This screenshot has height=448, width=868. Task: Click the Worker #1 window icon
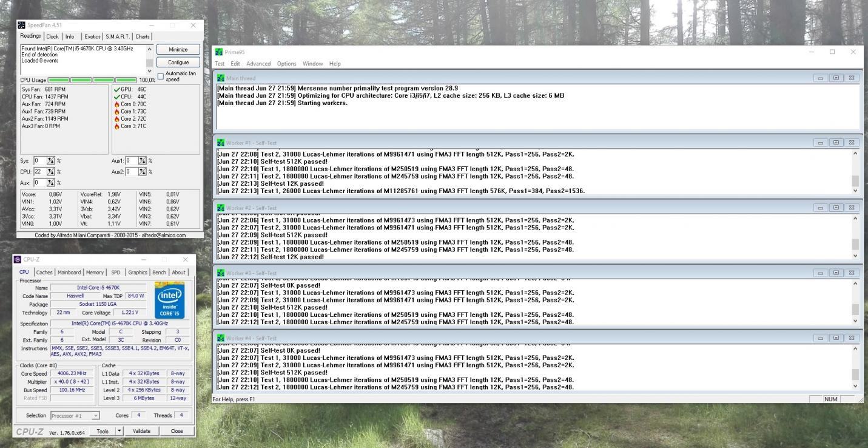click(221, 143)
